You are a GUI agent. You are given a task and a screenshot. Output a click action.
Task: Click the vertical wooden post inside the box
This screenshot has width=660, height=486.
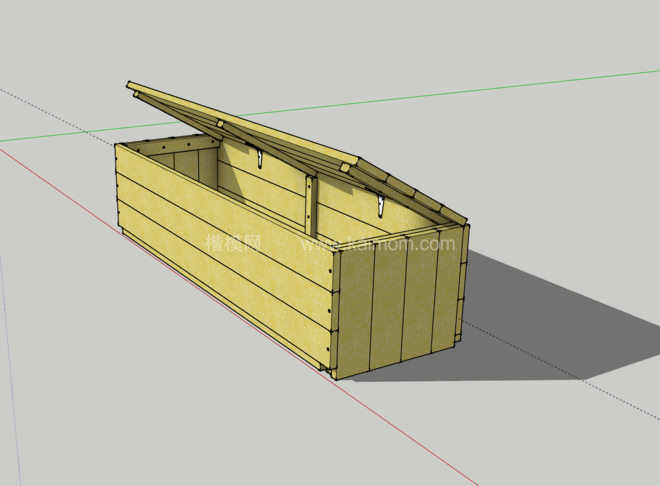(311, 205)
